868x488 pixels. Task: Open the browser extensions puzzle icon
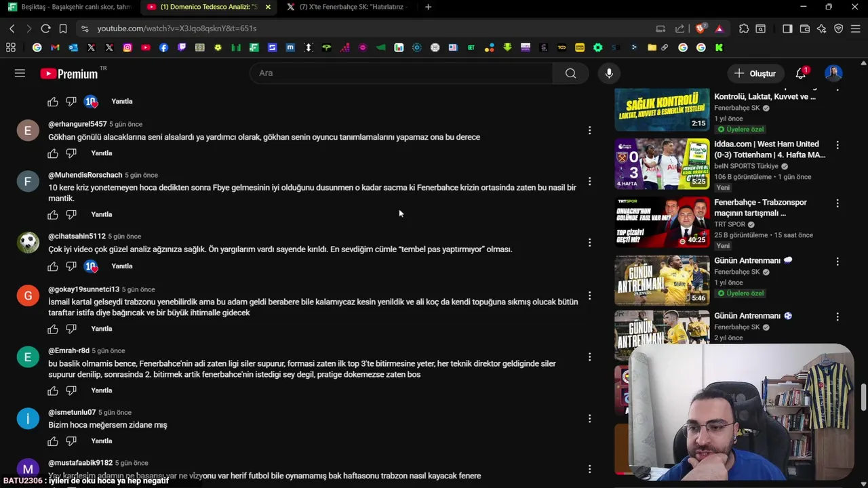744,28
